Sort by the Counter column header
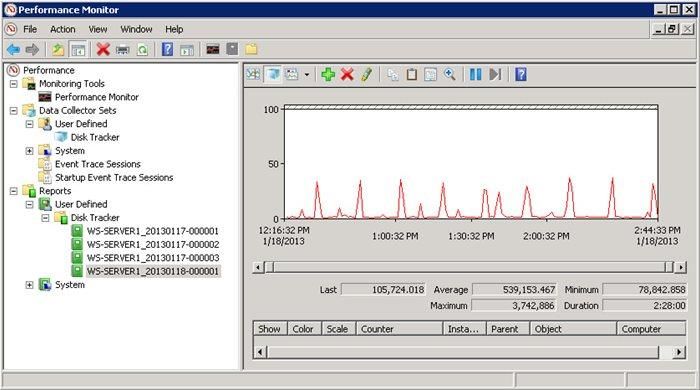700x390 pixels. point(399,329)
